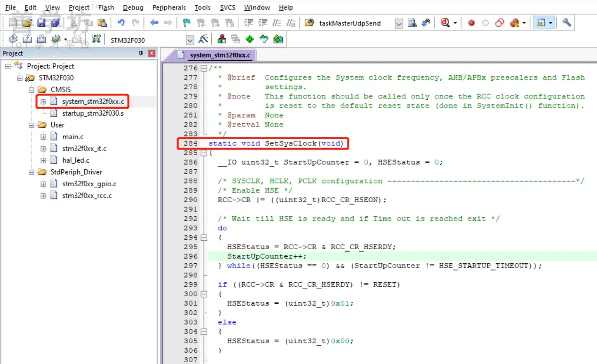Insert a bookmark with the blue flag icon
The image size is (597, 364).
coord(186,23)
